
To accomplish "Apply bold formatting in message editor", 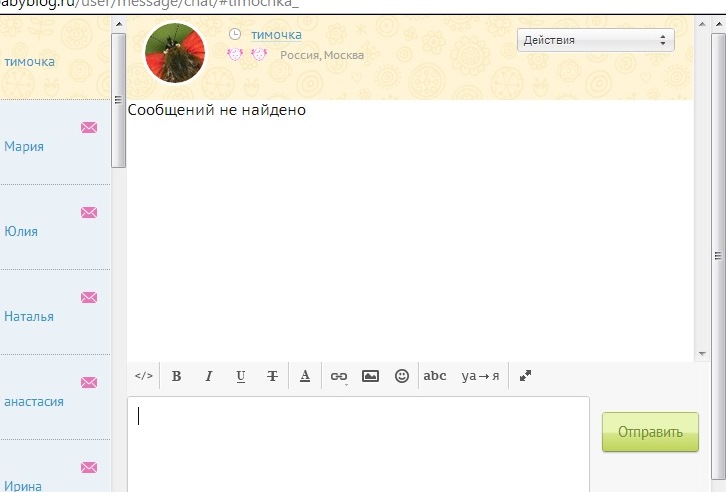I will [176, 376].
